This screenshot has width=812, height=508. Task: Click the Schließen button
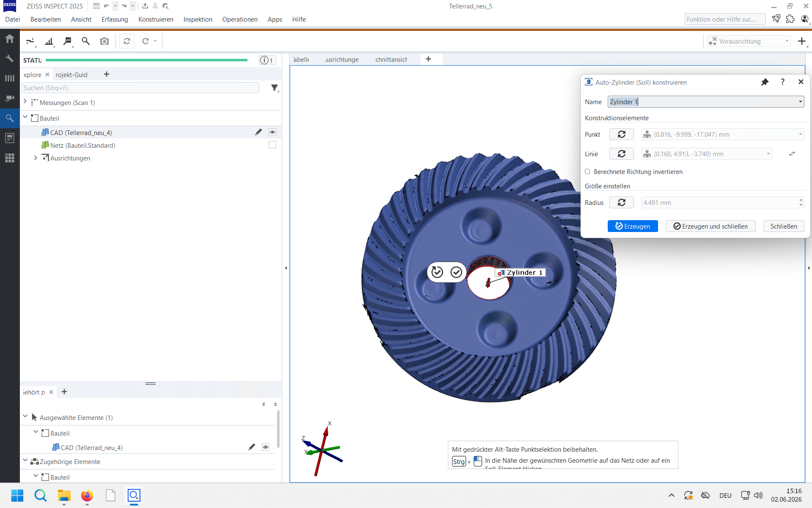[x=784, y=226]
